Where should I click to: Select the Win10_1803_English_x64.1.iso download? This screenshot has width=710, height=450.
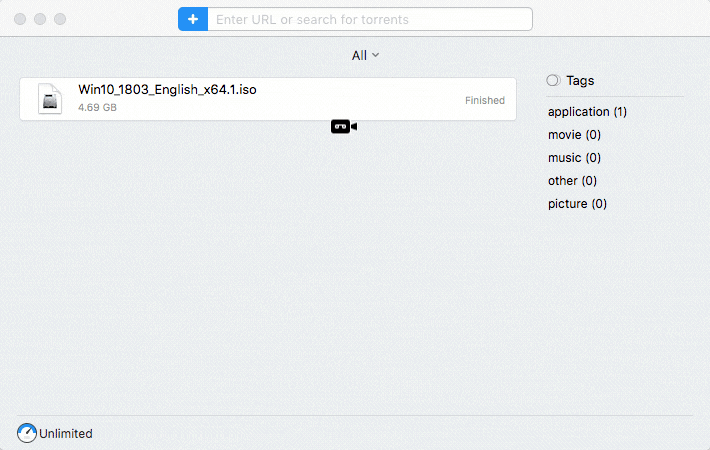(268, 99)
